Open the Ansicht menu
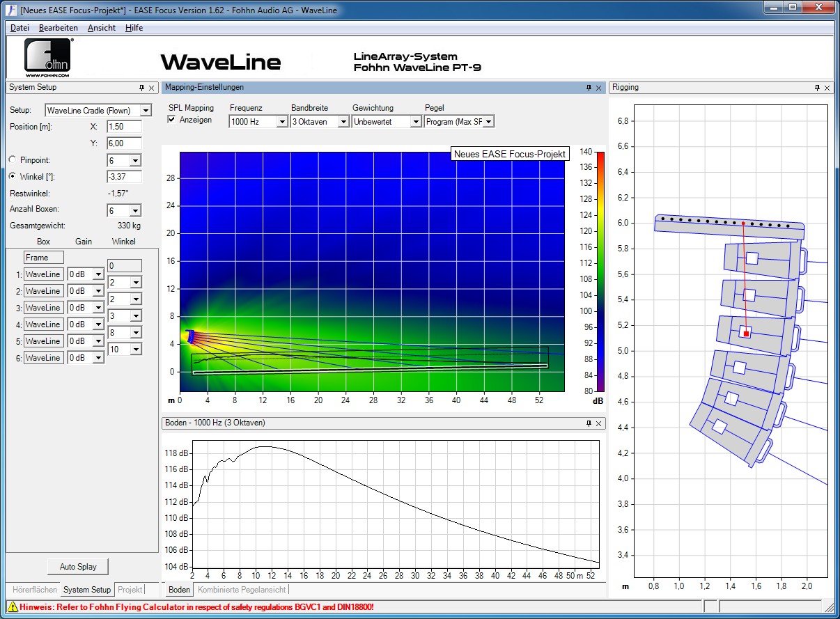Viewport: 840px width, 619px height. tap(102, 28)
